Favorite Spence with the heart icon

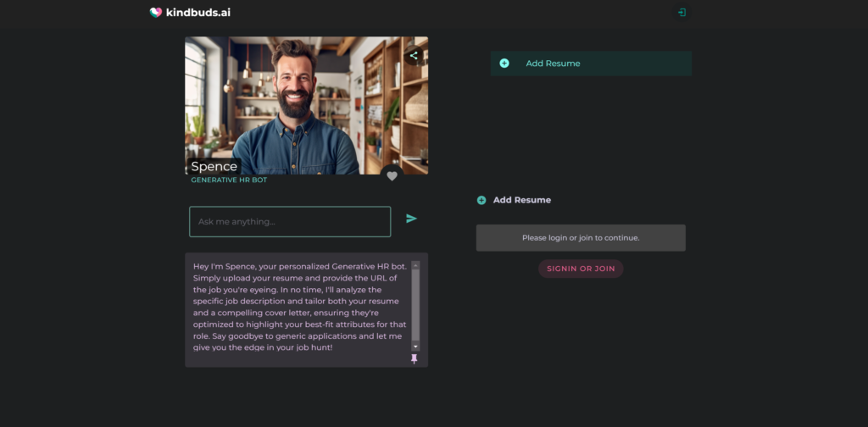(392, 175)
